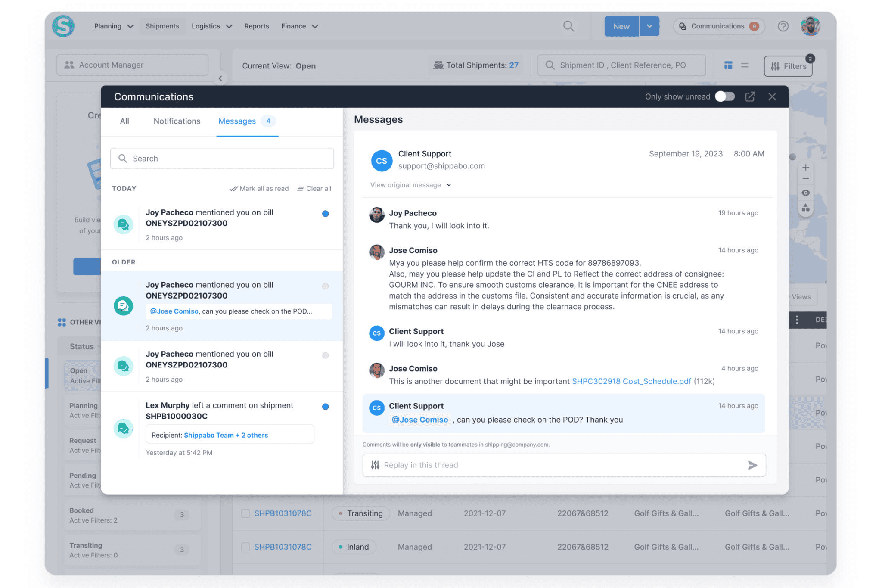The width and height of the screenshot is (882, 588).
Task: Click chat icon of today's Joy Pacheco message
Action: [x=123, y=224]
